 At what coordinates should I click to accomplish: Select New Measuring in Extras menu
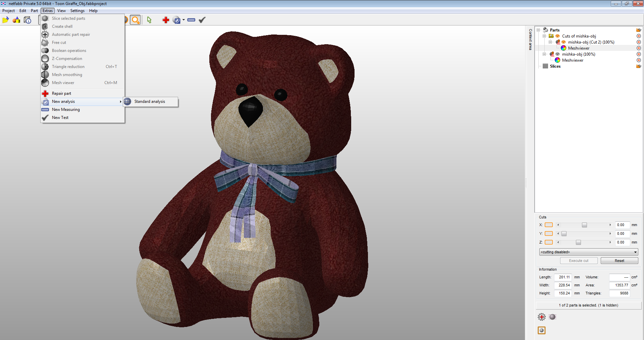click(x=66, y=110)
